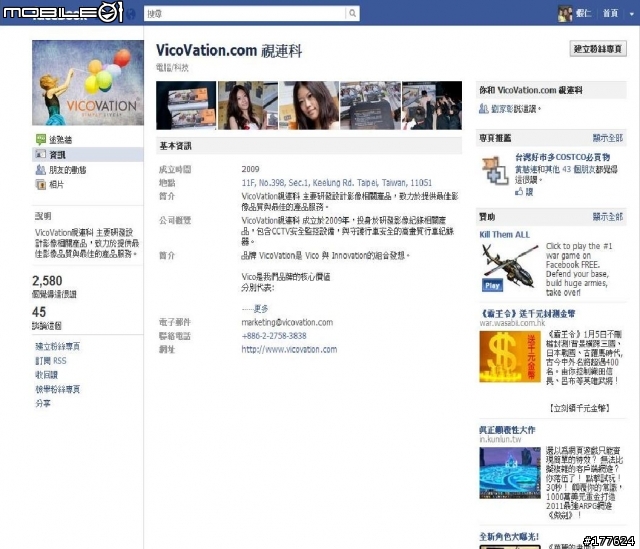The width and height of the screenshot is (640, 549).
Task: Click the info card icon in sidebar
Action: point(40,155)
